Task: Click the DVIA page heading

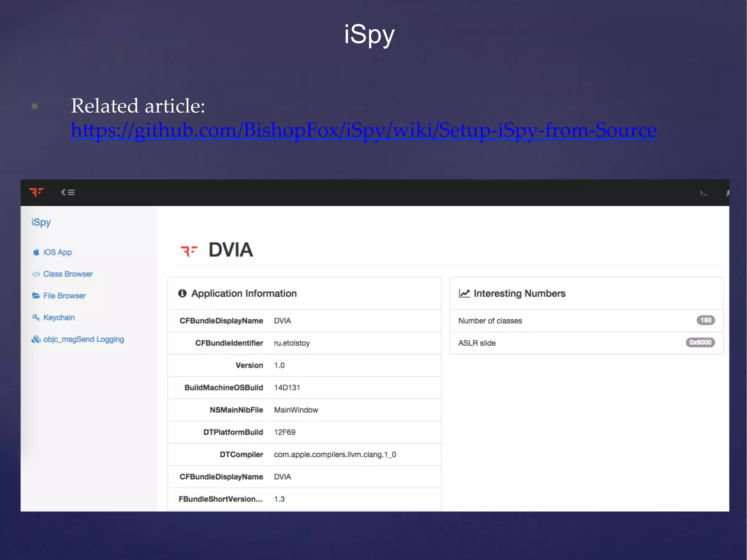Action: click(231, 250)
